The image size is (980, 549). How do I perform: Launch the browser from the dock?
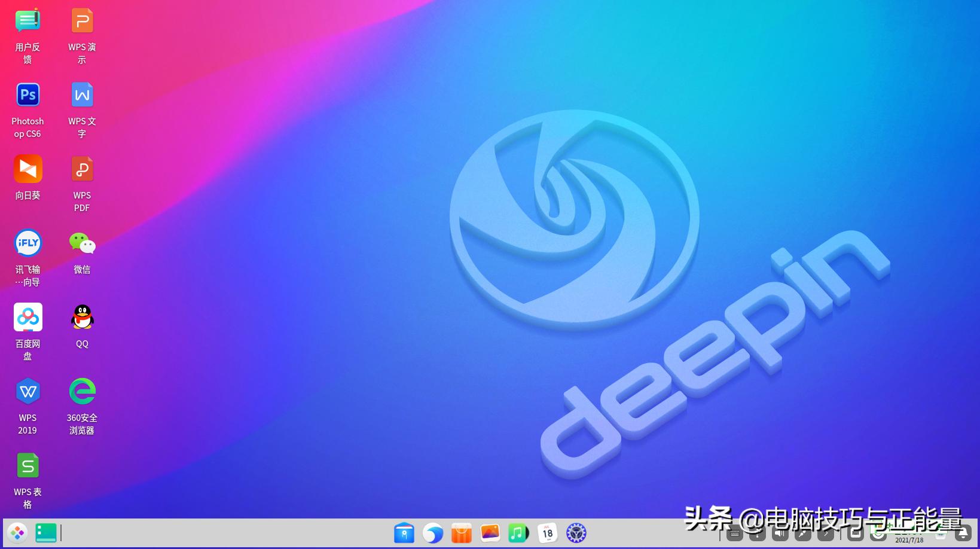(x=433, y=533)
